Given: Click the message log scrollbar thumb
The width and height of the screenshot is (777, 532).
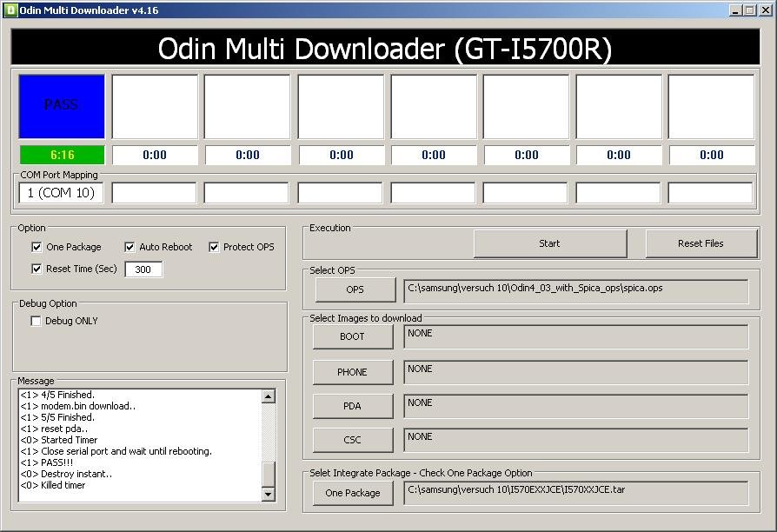Looking at the screenshot, I should 268,475.
